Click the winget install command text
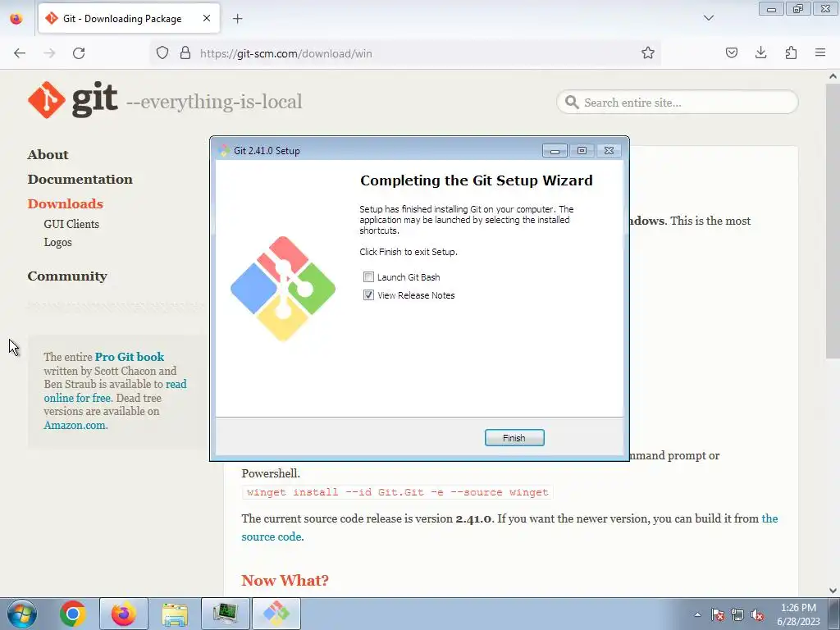The height and width of the screenshot is (630, 840). click(398, 492)
